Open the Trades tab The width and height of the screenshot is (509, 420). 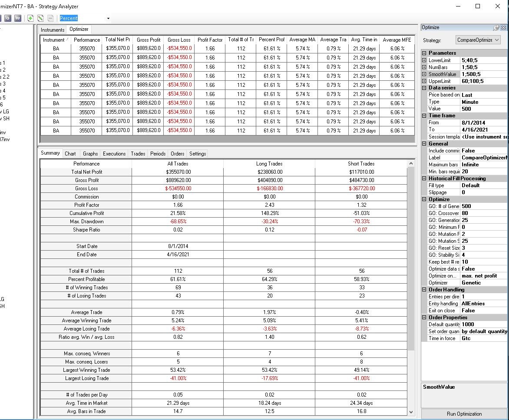[138, 154]
